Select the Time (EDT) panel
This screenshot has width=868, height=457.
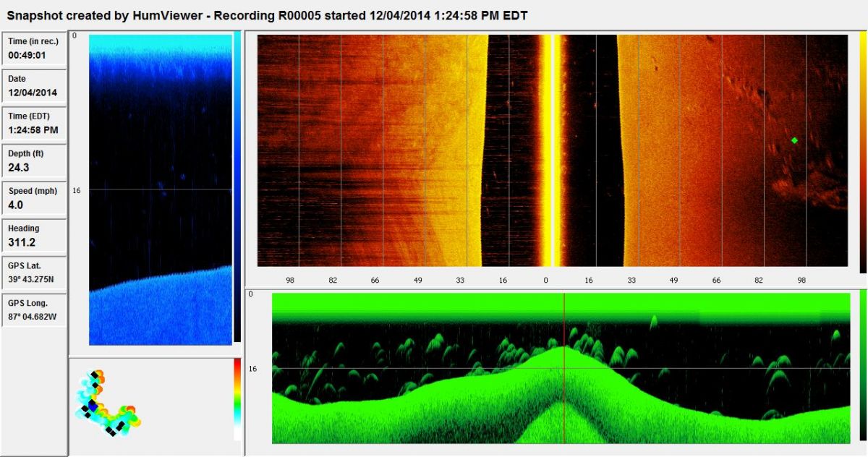point(33,124)
